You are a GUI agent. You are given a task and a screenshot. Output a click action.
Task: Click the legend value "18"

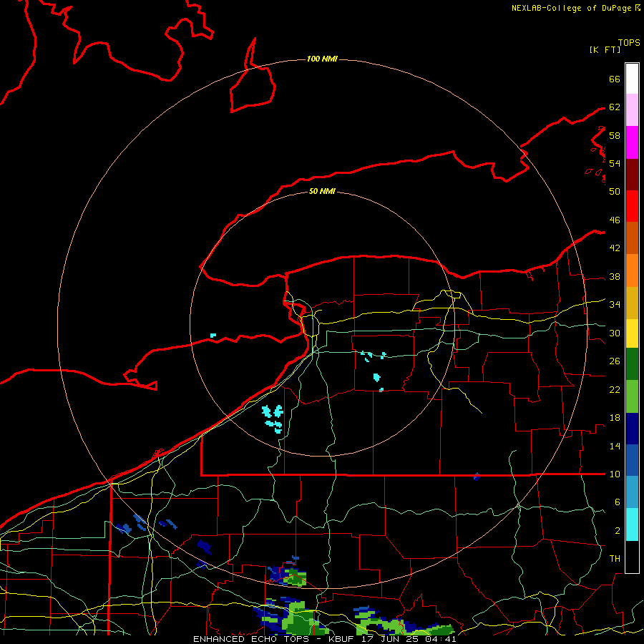click(615, 418)
